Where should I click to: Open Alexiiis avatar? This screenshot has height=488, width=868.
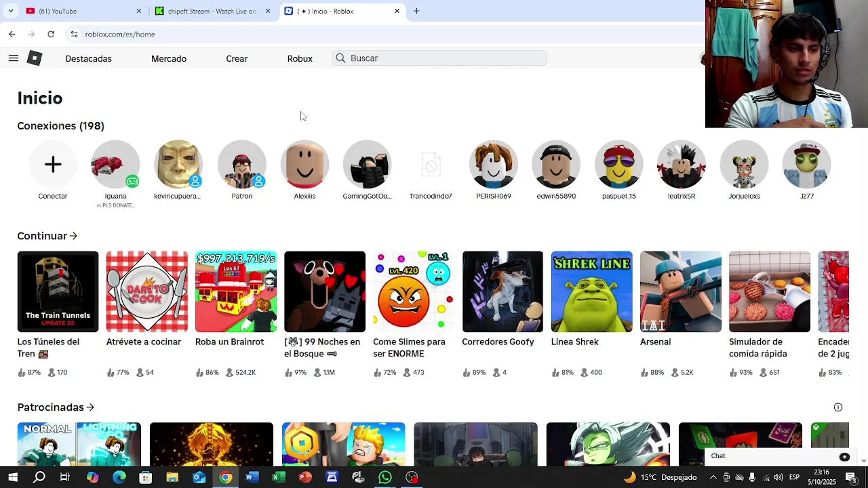click(304, 164)
